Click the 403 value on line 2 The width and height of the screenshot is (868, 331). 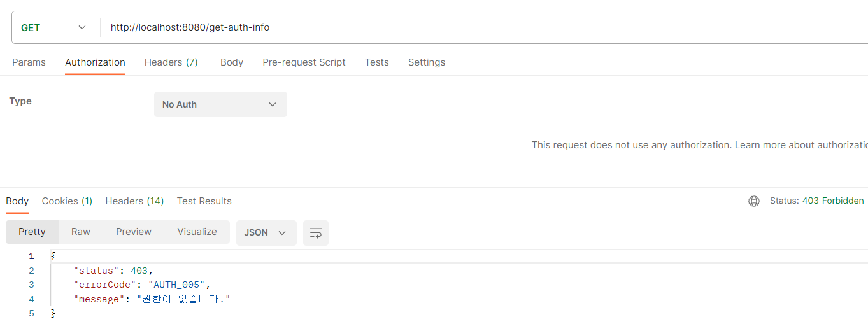tap(139, 271)
